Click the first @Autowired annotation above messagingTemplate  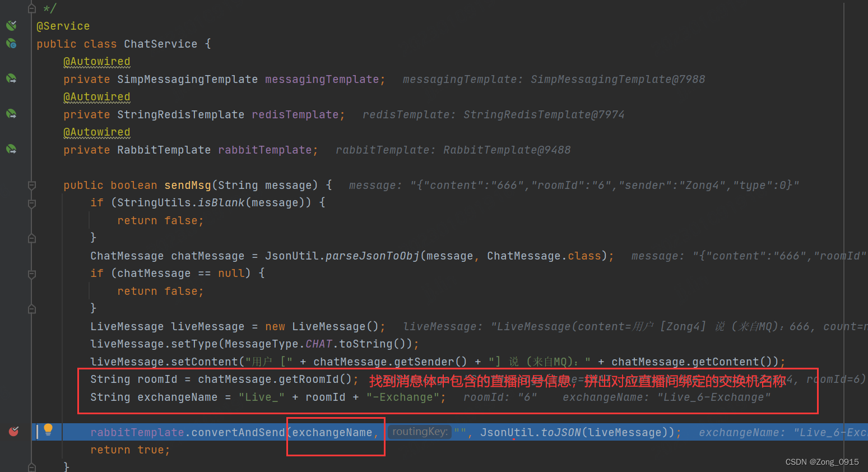pyautogui.click(x=96, y=61)
